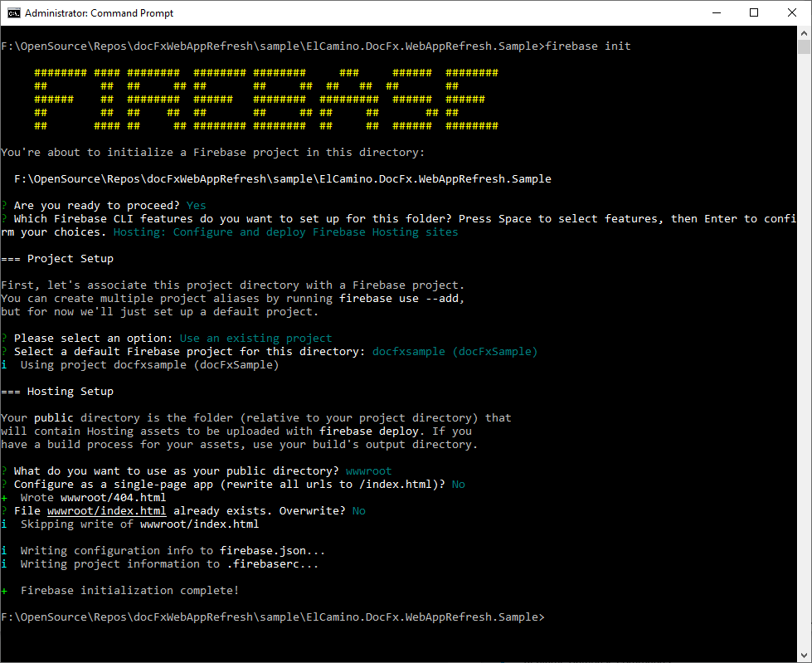Click the yellow FIREBASE ASCII banner

coord(265,100)
